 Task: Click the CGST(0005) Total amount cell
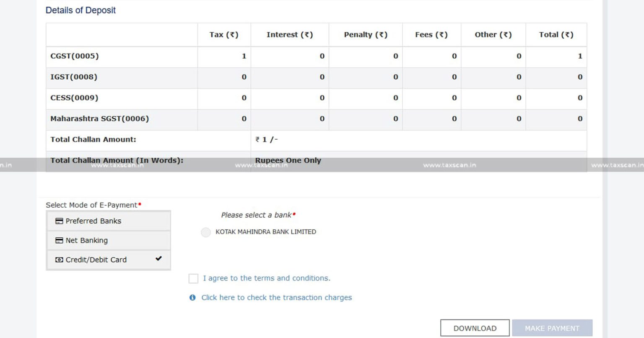(556, 56)
